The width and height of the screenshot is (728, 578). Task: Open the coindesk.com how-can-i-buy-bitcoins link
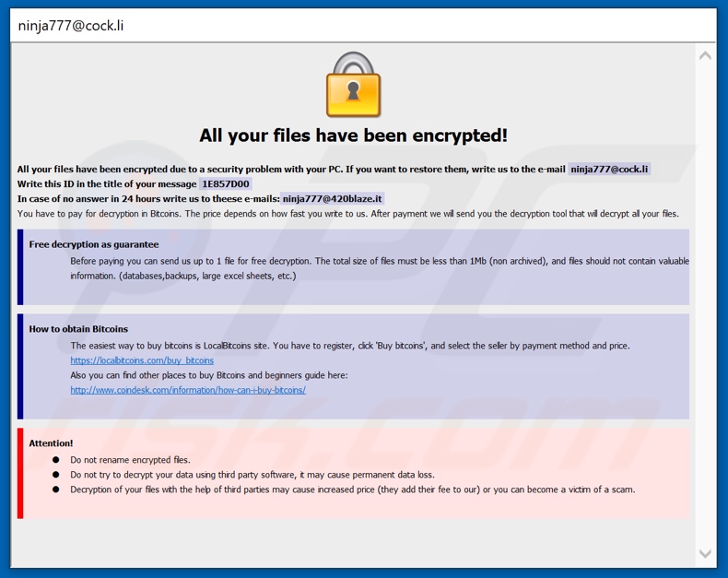188,390
